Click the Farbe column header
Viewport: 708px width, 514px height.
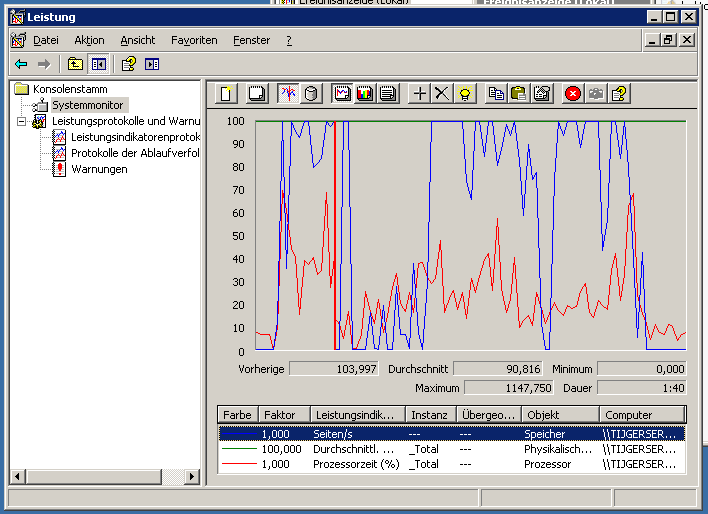tap(238, 415)
